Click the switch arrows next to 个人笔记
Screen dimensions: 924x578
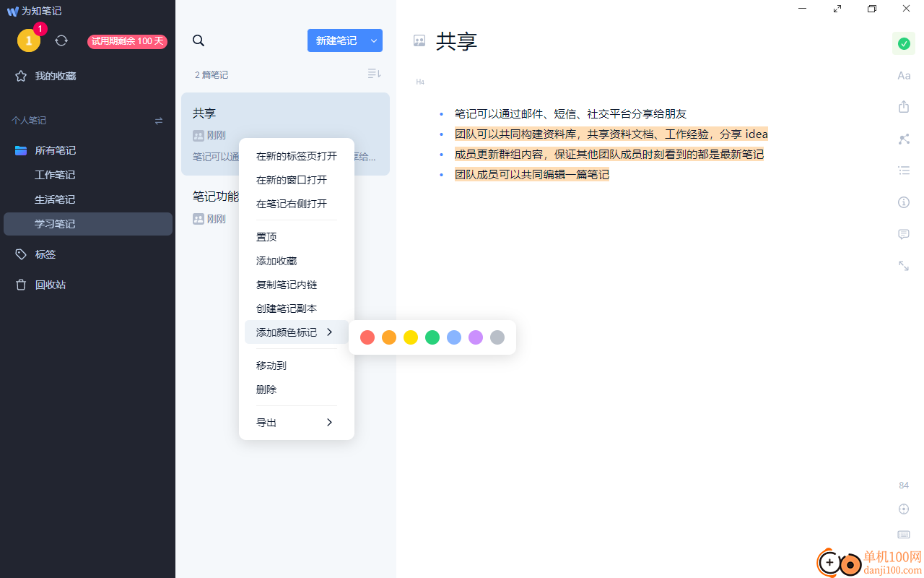159,121
